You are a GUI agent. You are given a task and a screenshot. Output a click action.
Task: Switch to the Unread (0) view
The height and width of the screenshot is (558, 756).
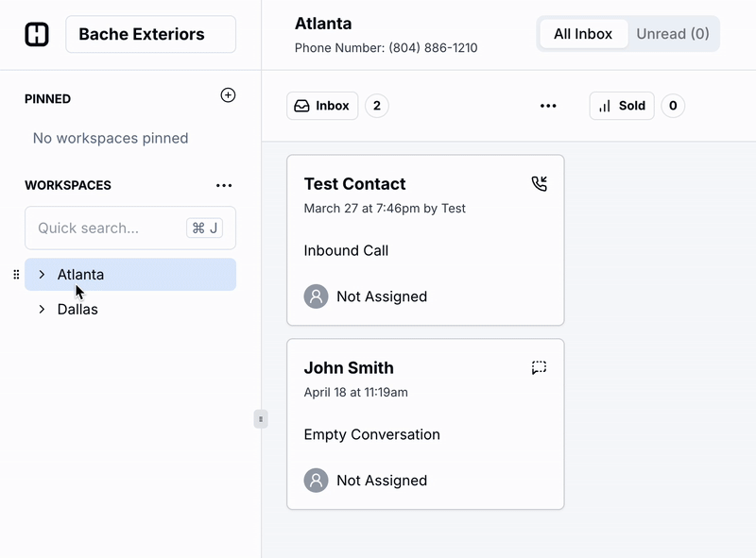click(x=672, y=33)
